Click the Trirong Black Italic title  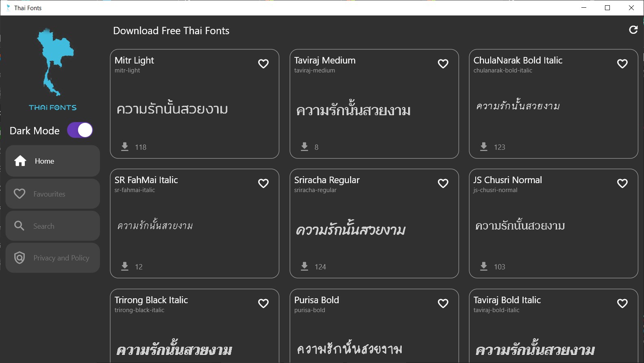[151, 300]
